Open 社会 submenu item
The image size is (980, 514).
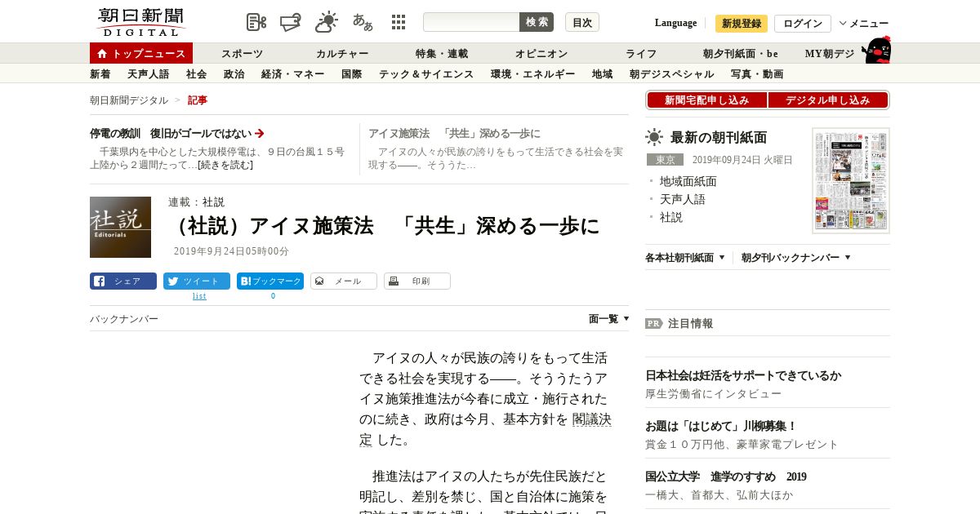tap(197, 74)
